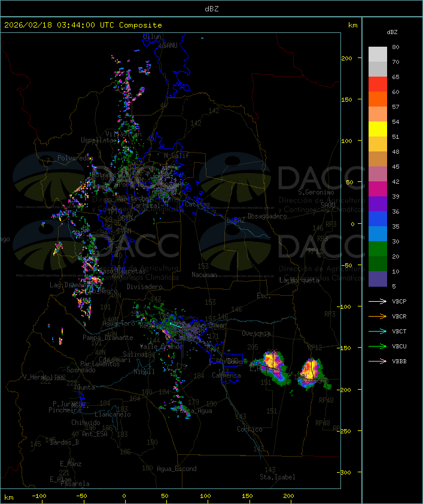Image resolution: width=423 pixels, height=504 pixels.
Task: Click the VBCP legend label
Action: [x=399, y=302]
